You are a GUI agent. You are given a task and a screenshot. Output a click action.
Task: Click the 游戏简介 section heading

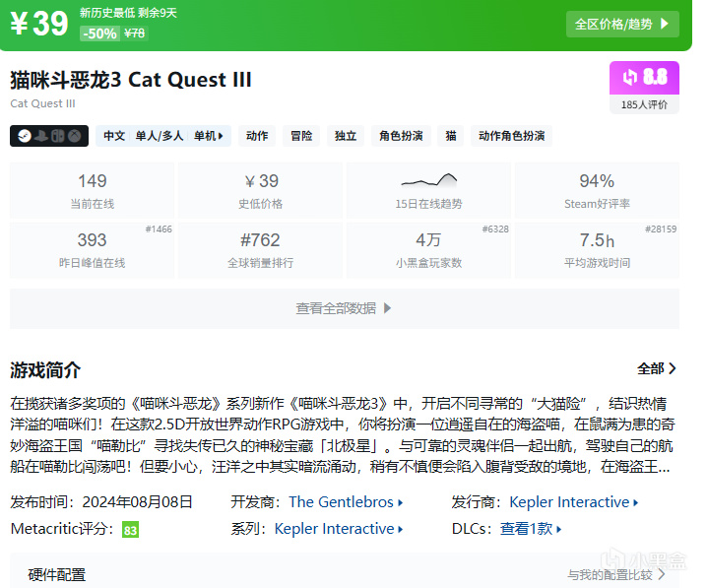click(x=45, y=369)
